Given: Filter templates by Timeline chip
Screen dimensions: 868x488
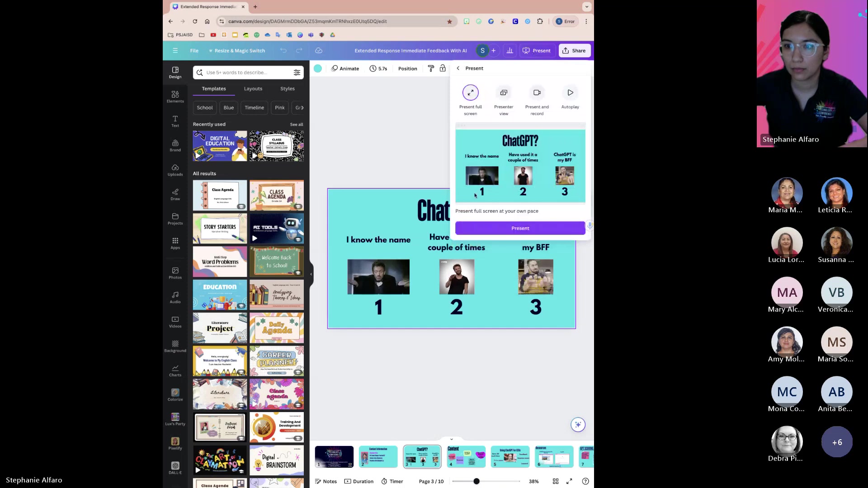Looking at the screenshot, I should pyautogui.click(x=255, y=108).
